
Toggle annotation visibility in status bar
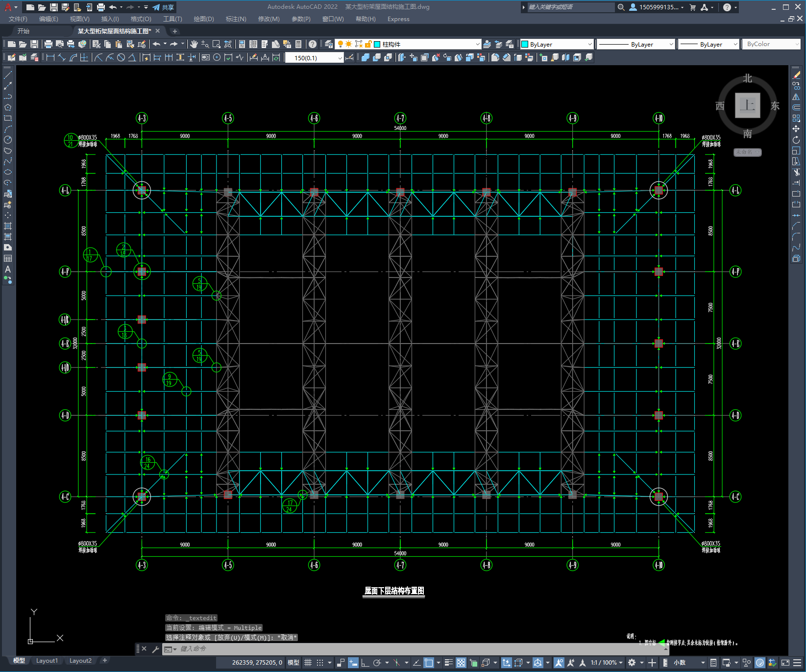(x=559, y=663)
